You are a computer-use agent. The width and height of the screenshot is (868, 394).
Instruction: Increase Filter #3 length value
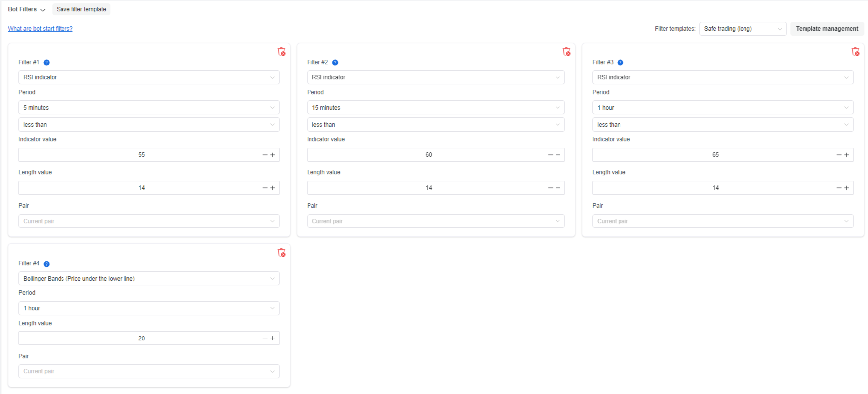click(x=847, y=188)
